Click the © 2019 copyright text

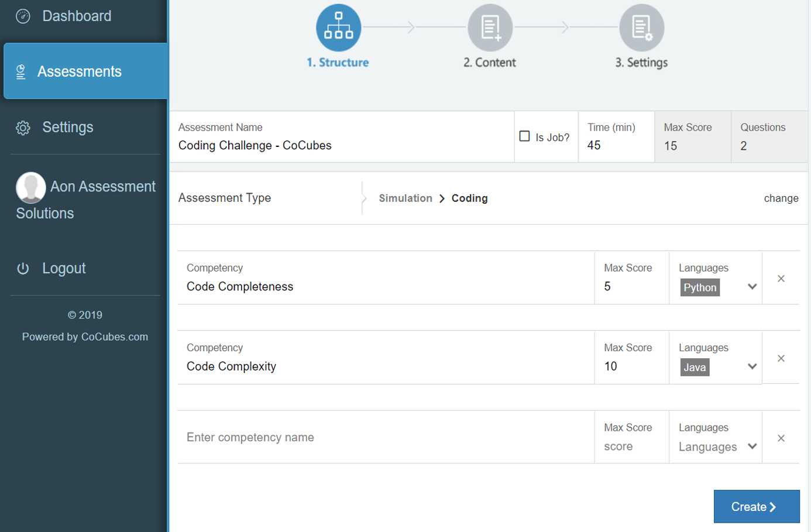[x=85, y=315]
